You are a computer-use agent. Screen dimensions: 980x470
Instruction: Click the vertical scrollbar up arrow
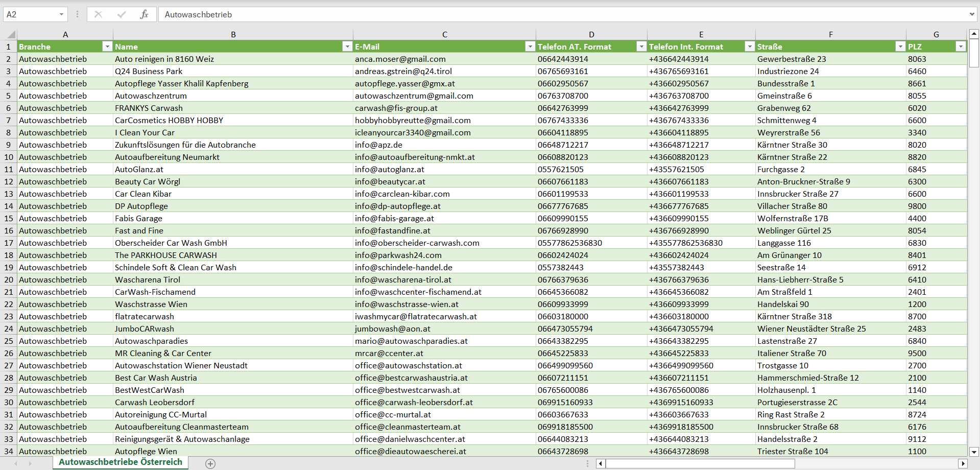click(974, 34)
